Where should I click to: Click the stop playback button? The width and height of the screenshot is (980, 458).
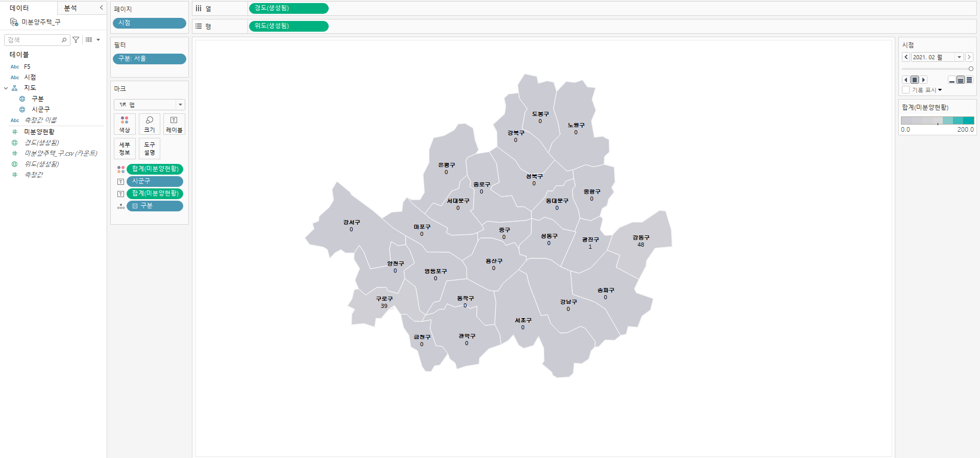coord(915,80)
